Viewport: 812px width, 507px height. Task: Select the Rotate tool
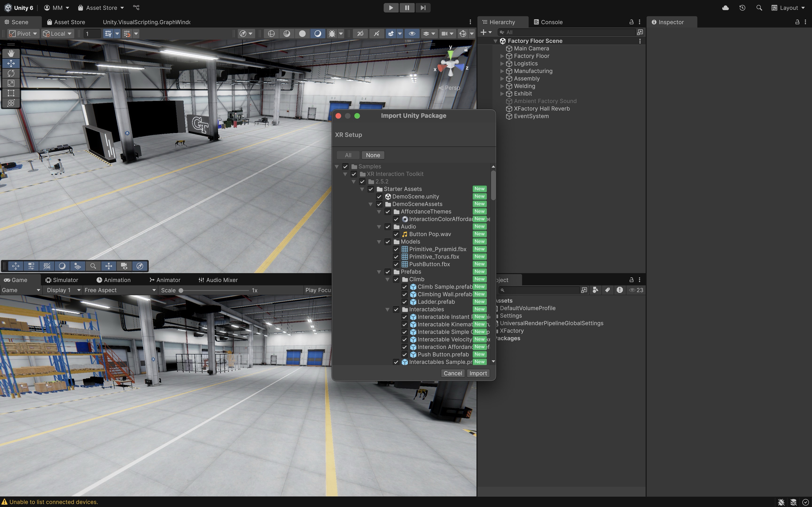pos(11,73)
